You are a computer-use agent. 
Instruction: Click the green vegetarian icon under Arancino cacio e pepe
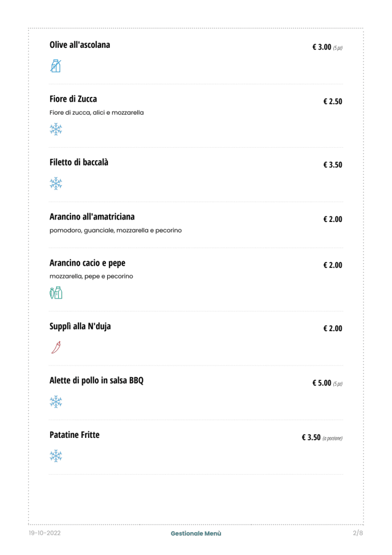pyautogui.click(x=56, y=293)
